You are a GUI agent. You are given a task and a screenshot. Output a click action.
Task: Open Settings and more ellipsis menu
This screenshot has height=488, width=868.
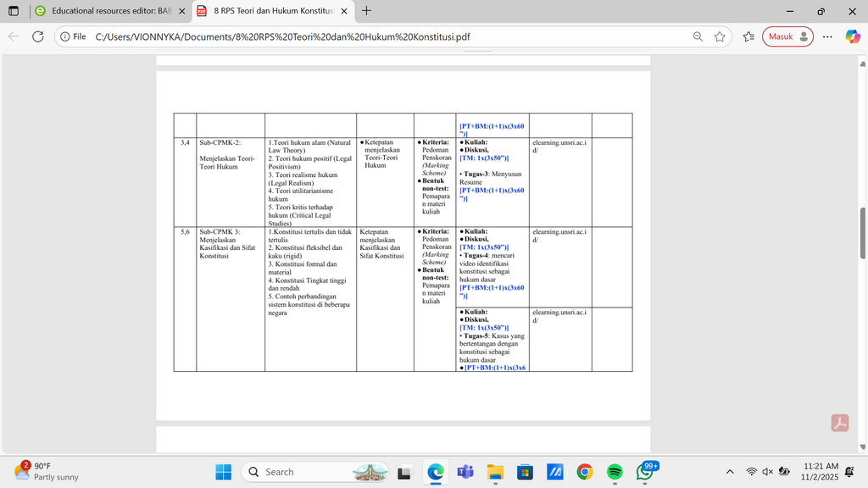[827, 36]
